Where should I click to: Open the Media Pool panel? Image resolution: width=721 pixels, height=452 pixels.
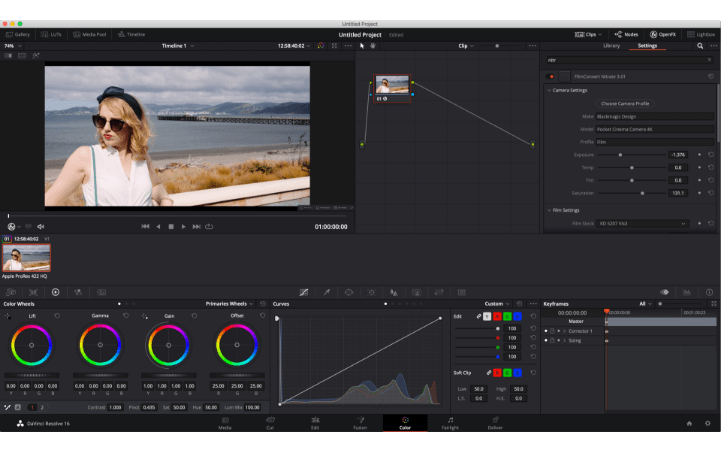pos(89,34)
